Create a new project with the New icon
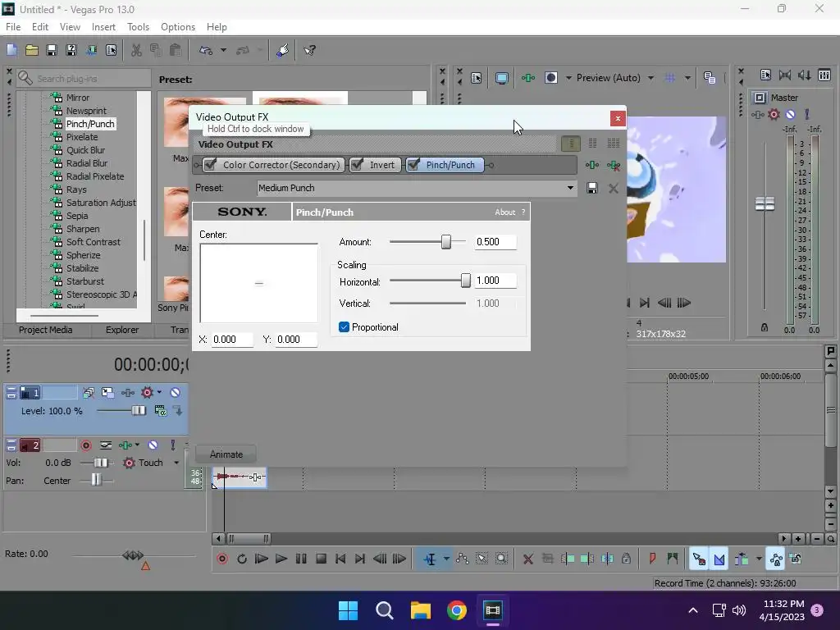This screenshot has width=840, height=630. click(x=11, y=50)
